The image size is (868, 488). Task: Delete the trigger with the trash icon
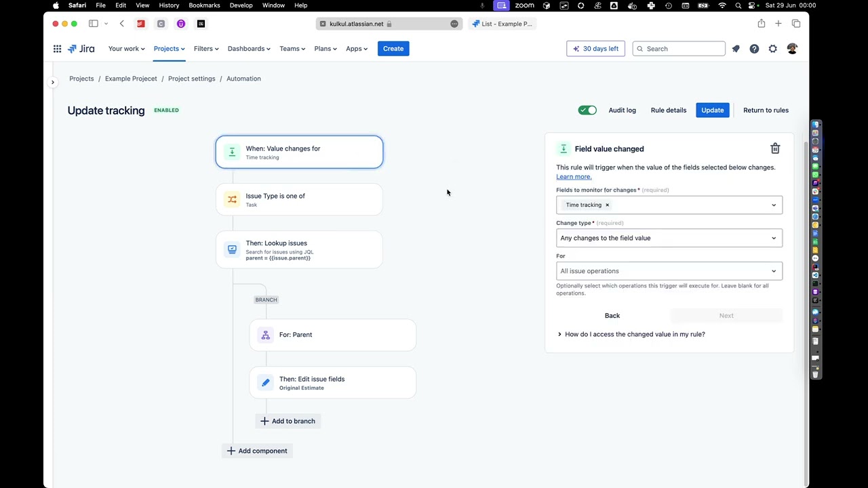pyautogui.click(x=775, y=148)
